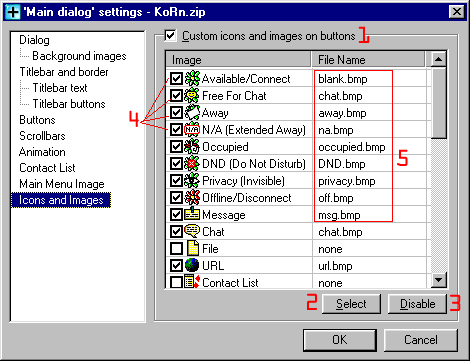Toggle the Offline/Disconnect checkbox

pyautogui.click(x=176, y=198)
